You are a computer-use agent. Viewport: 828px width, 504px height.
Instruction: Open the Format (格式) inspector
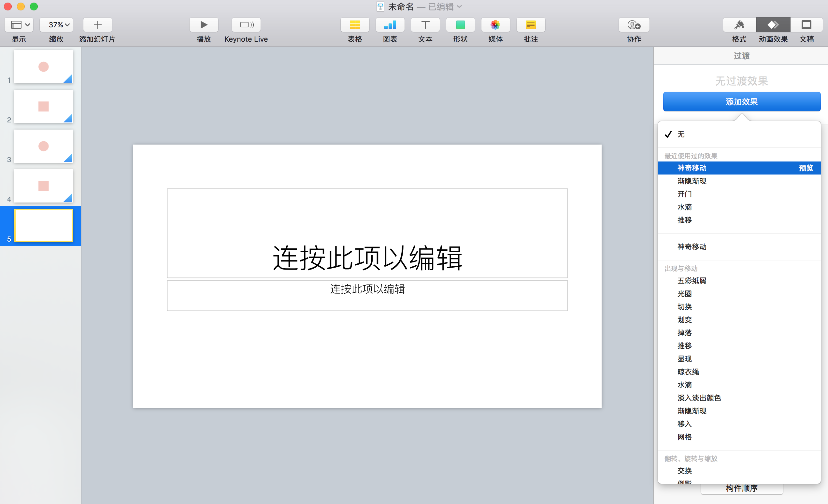[739, 25]
